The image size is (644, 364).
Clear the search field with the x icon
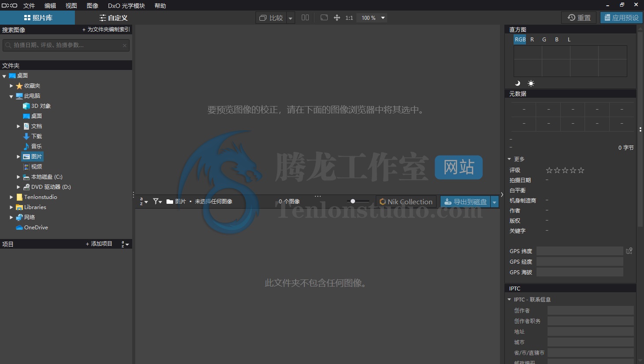click(125, 45)
